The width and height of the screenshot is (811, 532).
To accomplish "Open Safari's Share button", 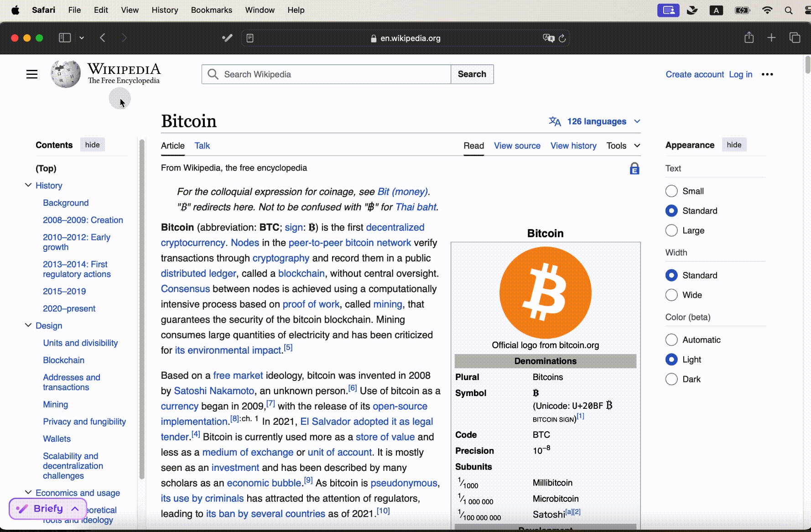I will [749, 37].
